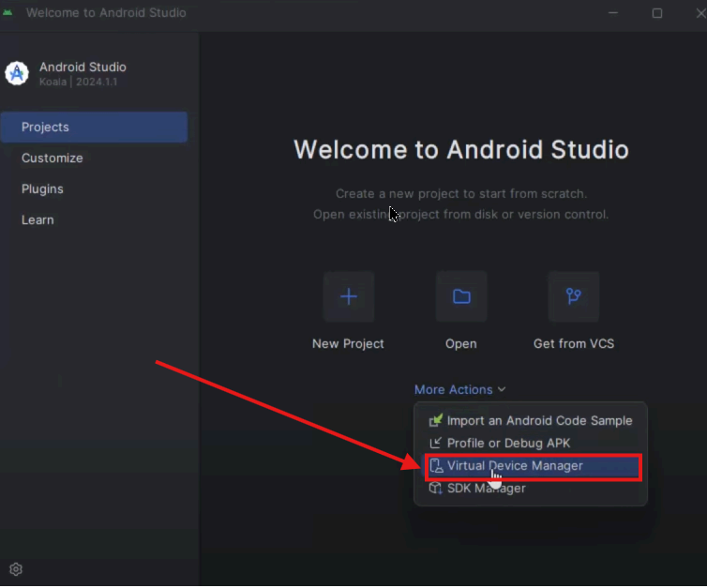Click the More Actions chevron arrow
The width and height of the screenshot is (707, 588).
502,389
